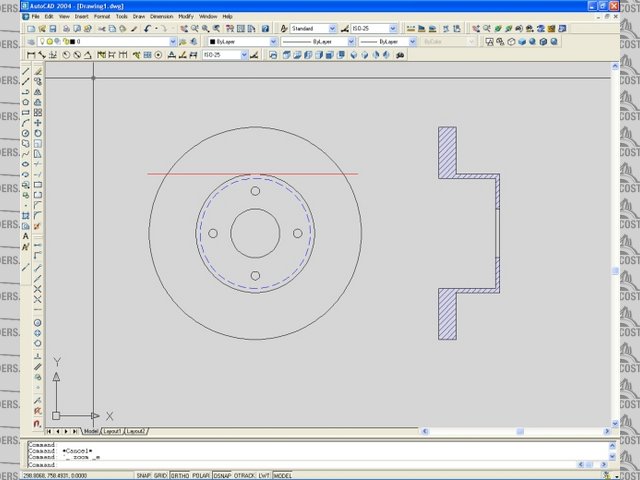Click the Undo arrow icon
The width and height of the screenshot is (640, 480).
tap(146, 29)
